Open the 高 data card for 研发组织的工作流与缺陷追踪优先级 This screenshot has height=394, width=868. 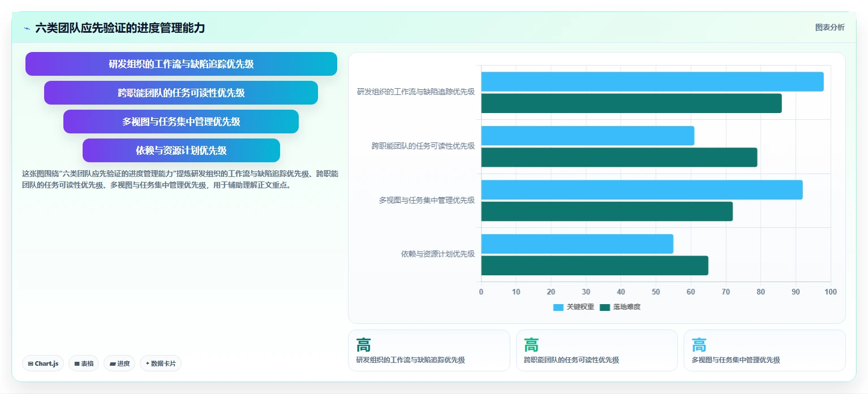429,350
